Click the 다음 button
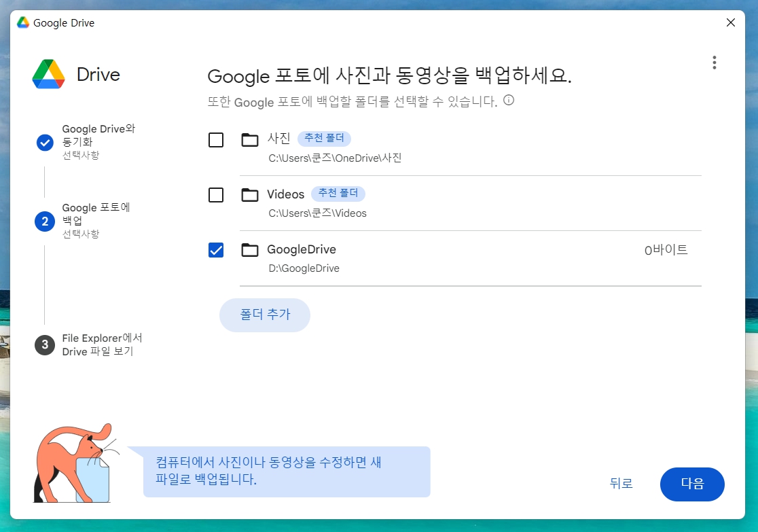The width and height of the screenshot is (758, 532). tap(691, 484)
